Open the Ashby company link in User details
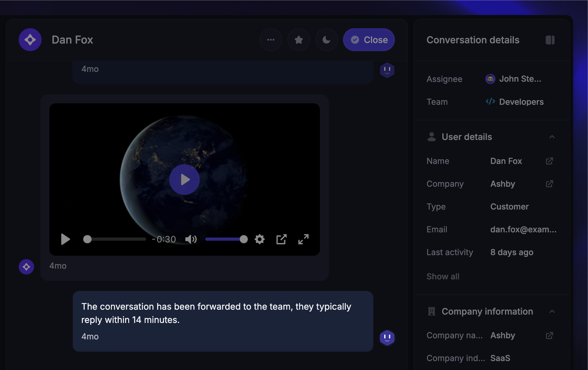This screenshot has height=370, width=588. [549, 184]
